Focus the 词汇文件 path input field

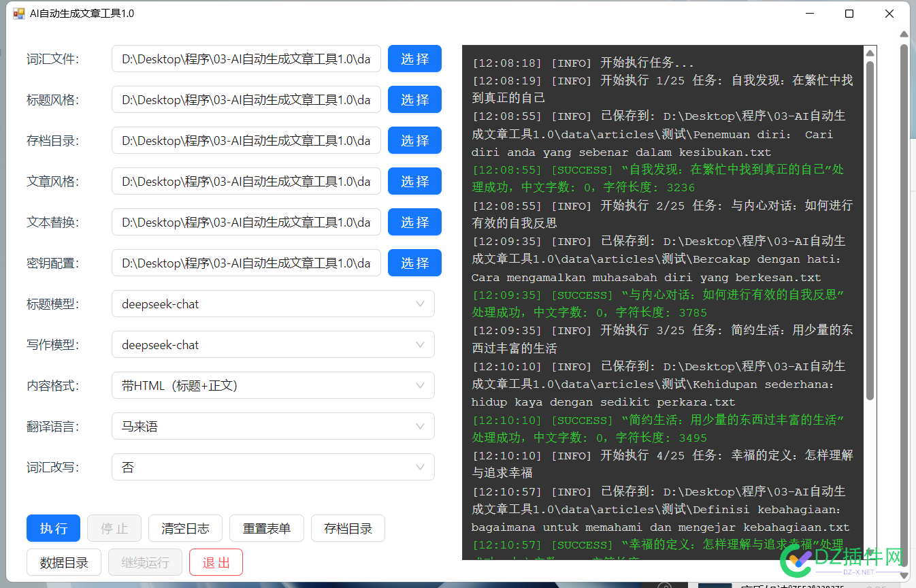(246, 59)
